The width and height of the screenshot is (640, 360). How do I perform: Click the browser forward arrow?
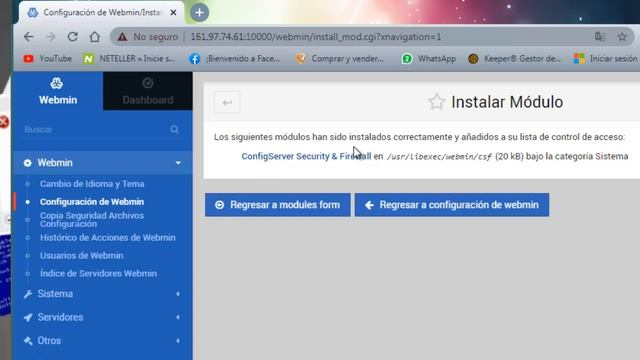coord(51,37)
